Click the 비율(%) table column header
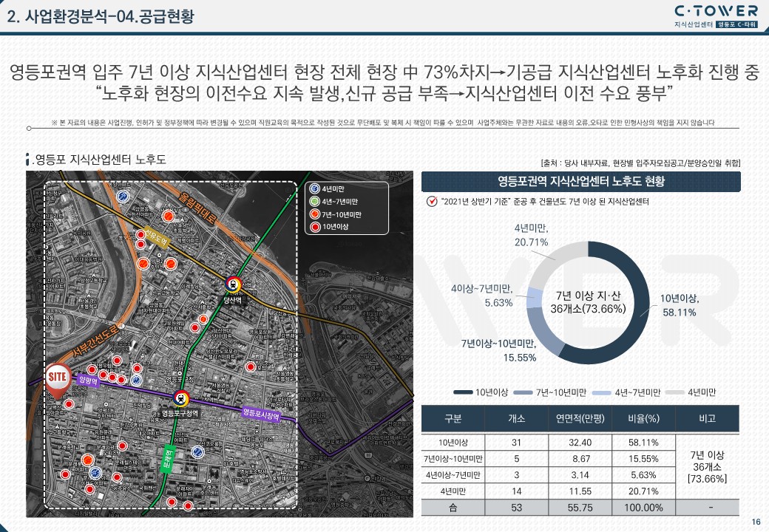The image size is (769, 532). pos(643,418)
